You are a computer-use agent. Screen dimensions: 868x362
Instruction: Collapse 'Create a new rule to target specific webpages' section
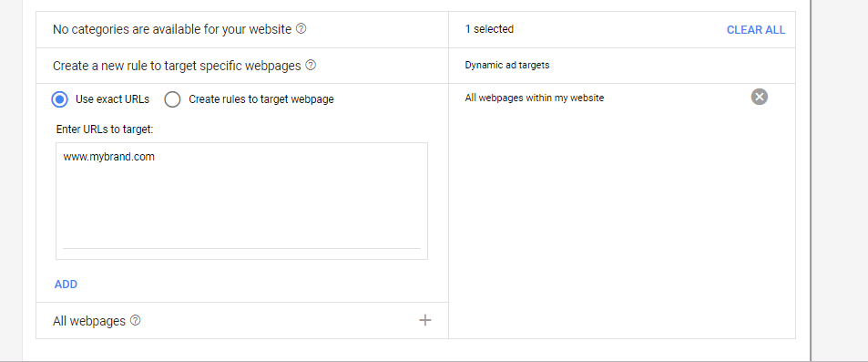click(242, 66)
